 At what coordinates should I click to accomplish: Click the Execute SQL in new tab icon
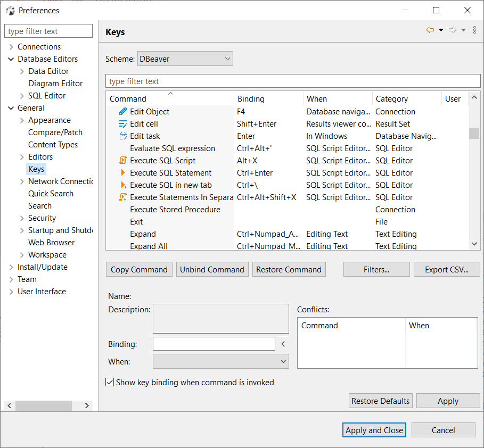tap(123, 185)
